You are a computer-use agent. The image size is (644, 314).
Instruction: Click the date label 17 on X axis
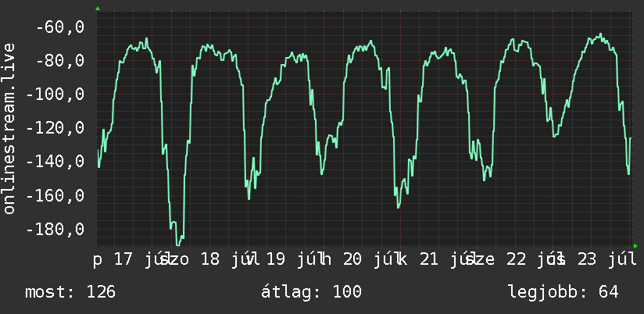tap(123, 260)
